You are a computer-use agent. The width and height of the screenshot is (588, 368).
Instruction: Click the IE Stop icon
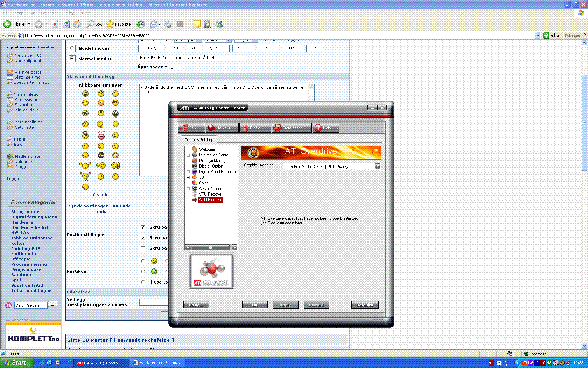(x=55, y=24)
